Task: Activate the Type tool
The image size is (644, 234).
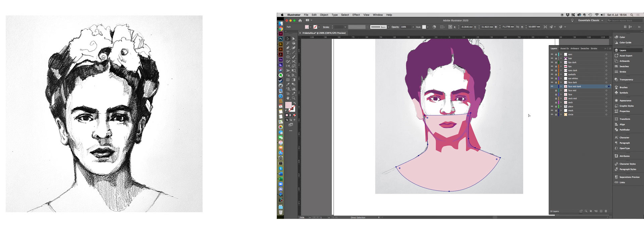Action: 288,53
